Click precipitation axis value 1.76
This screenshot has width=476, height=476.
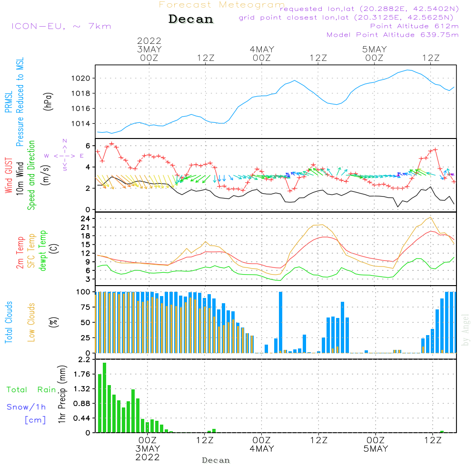tap(82, 374)
